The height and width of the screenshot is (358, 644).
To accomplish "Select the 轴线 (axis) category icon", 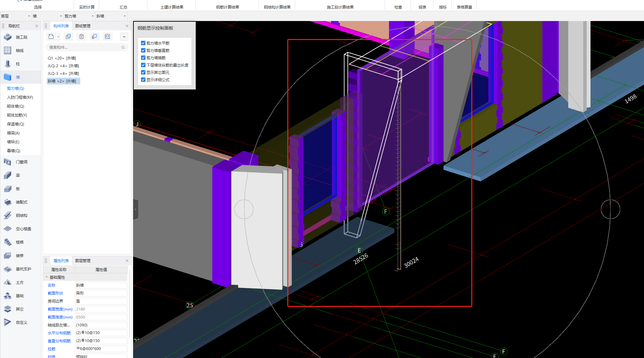I will point(8,51).
